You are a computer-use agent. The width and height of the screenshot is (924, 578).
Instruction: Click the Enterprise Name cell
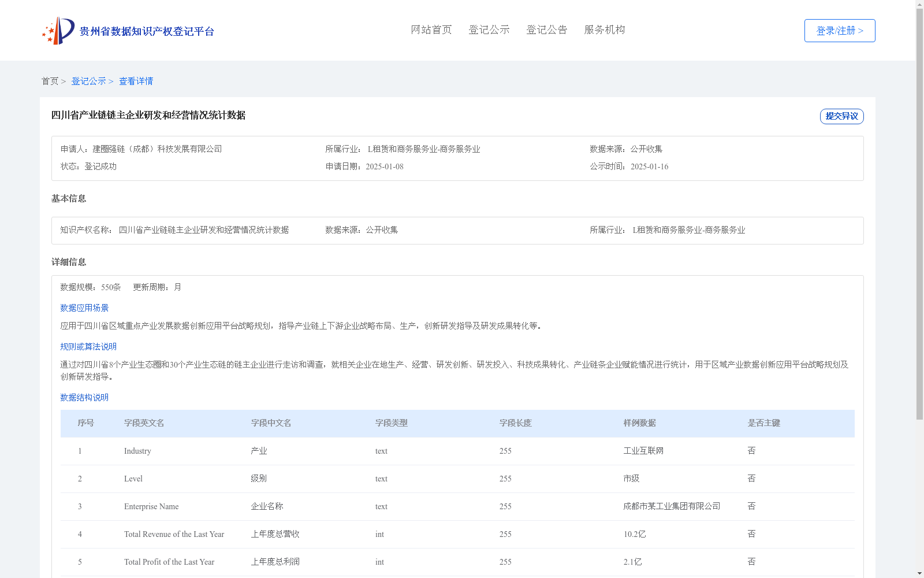151,506
